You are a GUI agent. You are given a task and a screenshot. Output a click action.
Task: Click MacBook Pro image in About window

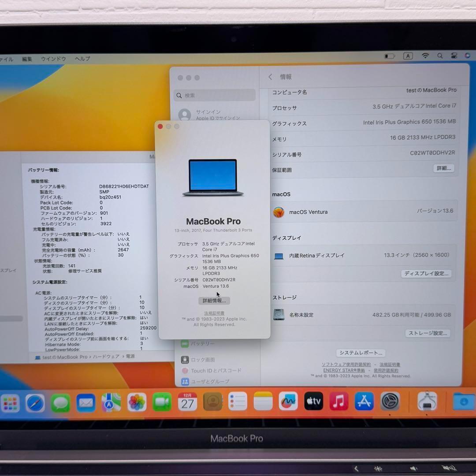click(213, 178)
